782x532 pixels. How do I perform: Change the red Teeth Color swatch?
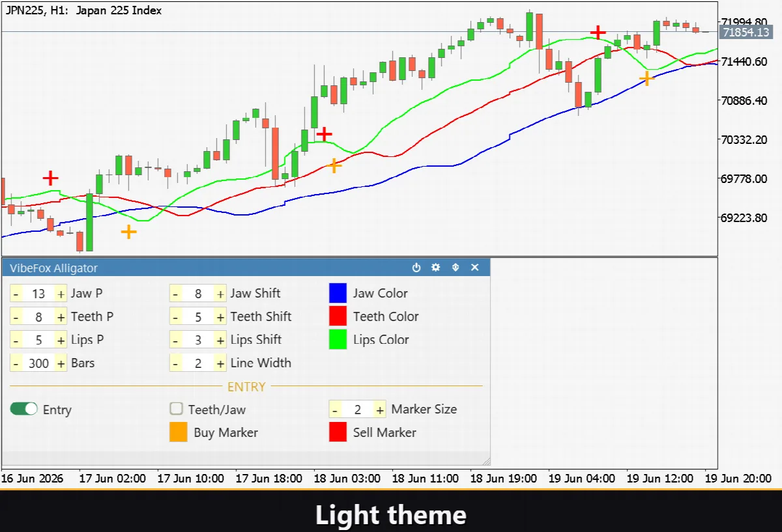[338, 316]
